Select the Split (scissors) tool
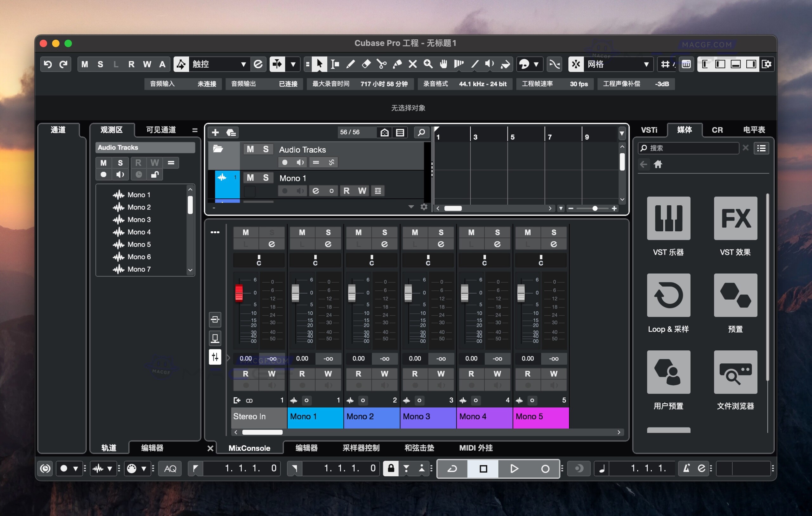812x516 pixels. pyautogui.click(x=382, y=64)
